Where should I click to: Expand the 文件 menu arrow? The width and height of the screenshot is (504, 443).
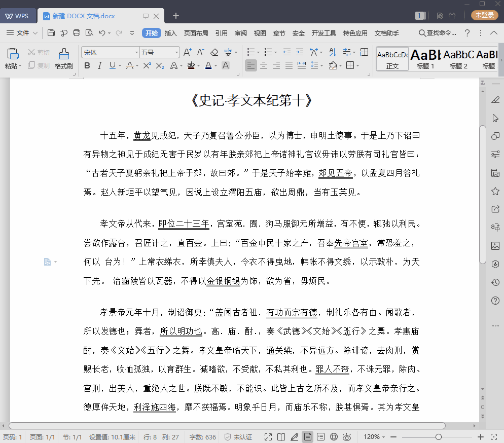35,33
